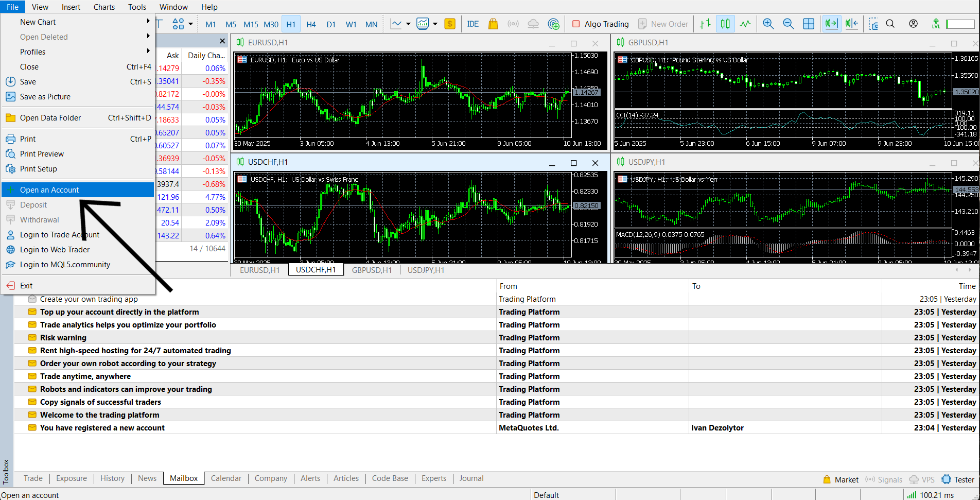Image resolution: width=980 pixels, height=500 pixels.
Task: Click the toolbar level progress bar
Action: pyautogui.click(x=960, y=24)
